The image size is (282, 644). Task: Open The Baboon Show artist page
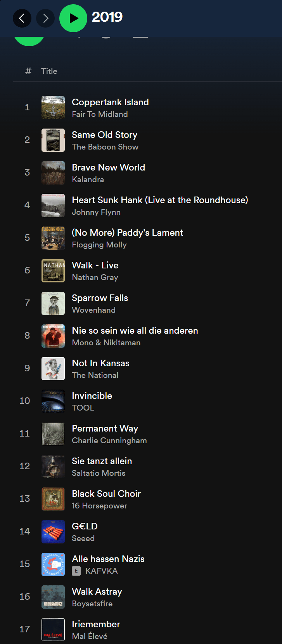pyautogui.click(x=105, y=147)
